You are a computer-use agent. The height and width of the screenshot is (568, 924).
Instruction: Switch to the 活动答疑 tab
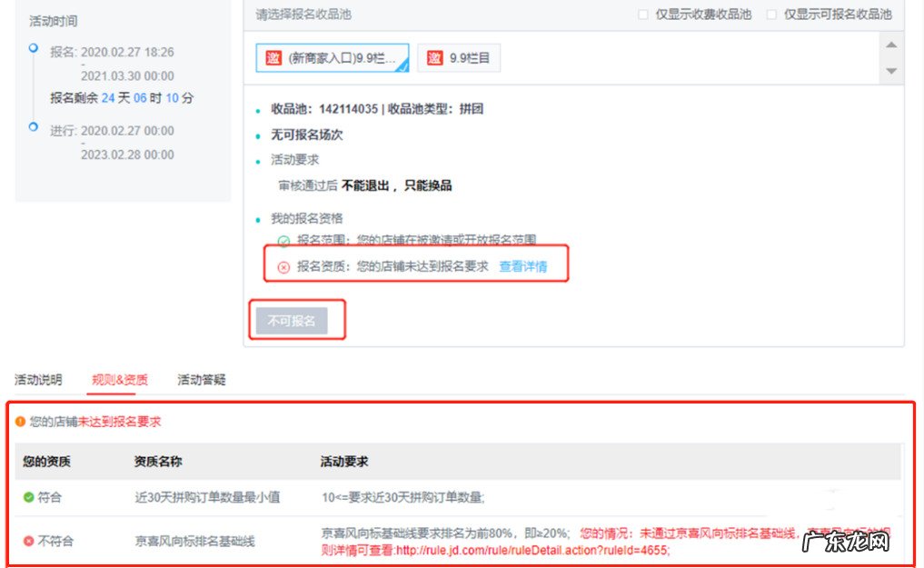click(201, 380)
